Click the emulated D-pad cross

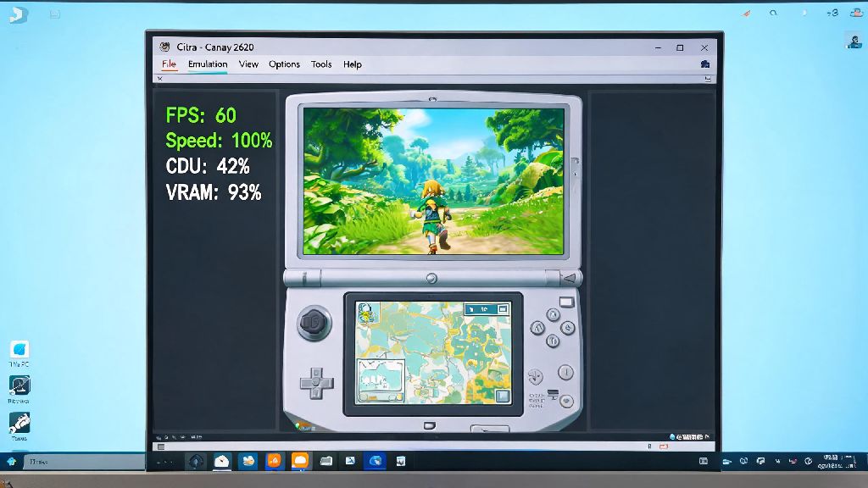pyautogui.click(x=316, y=383)
